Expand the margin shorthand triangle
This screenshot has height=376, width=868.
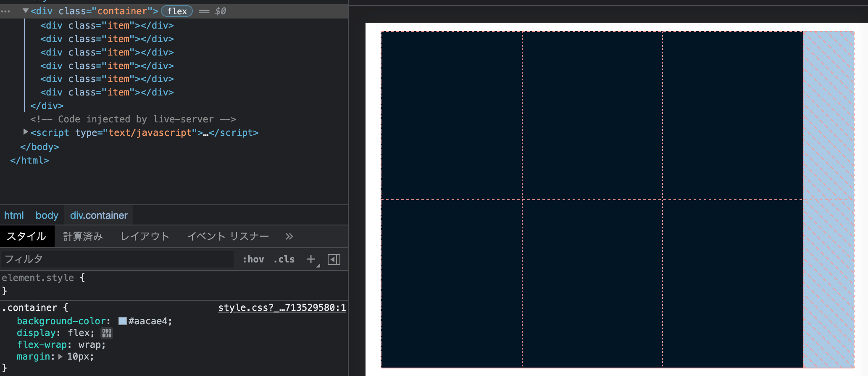pos(60,357)
